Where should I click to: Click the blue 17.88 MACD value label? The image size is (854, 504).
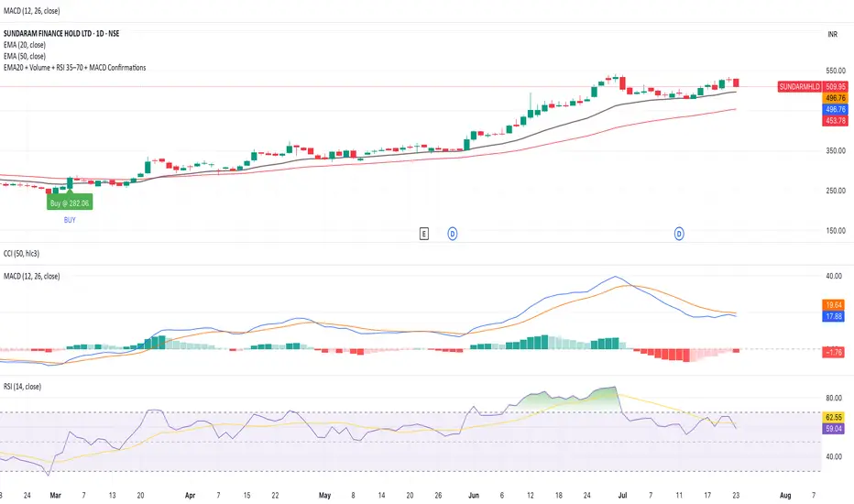click(x=833, y=316)
